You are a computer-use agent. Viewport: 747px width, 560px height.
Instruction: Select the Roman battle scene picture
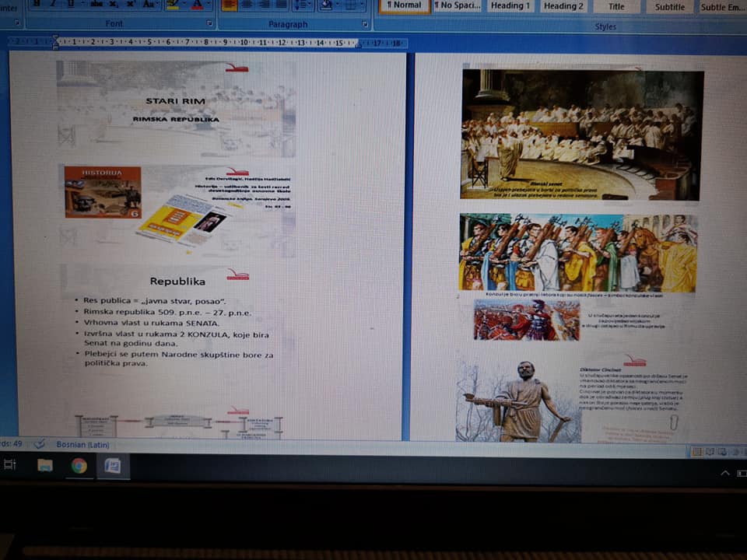[527, 320]
